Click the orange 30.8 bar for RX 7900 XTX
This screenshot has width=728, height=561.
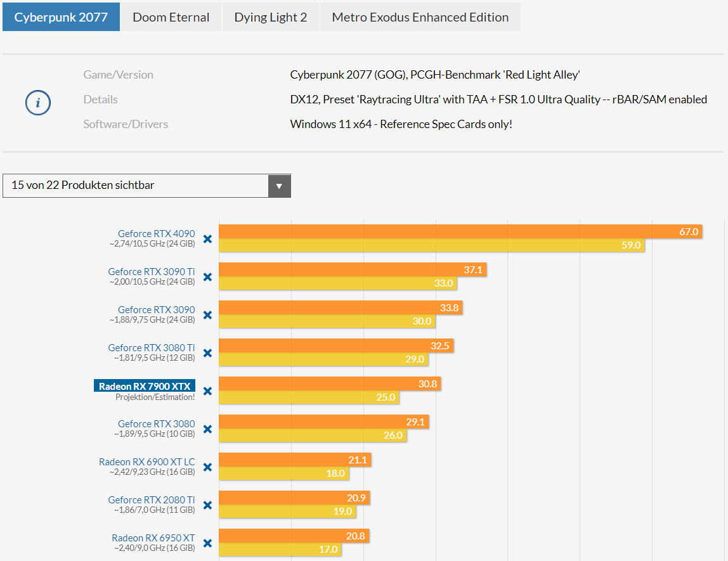tap(330, 384)
